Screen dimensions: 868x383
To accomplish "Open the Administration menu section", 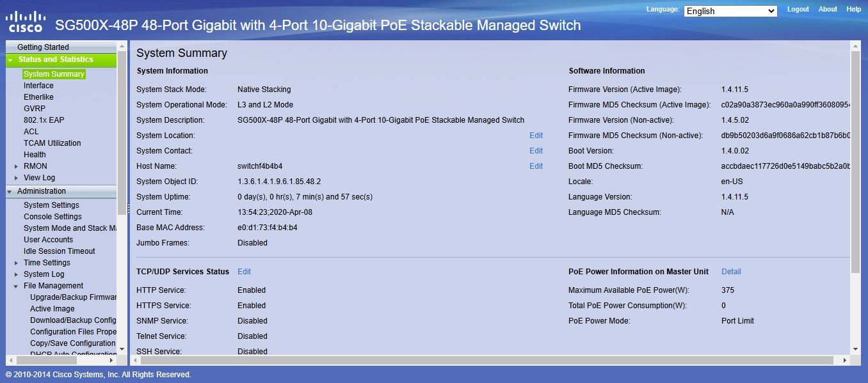I will 42,191.
